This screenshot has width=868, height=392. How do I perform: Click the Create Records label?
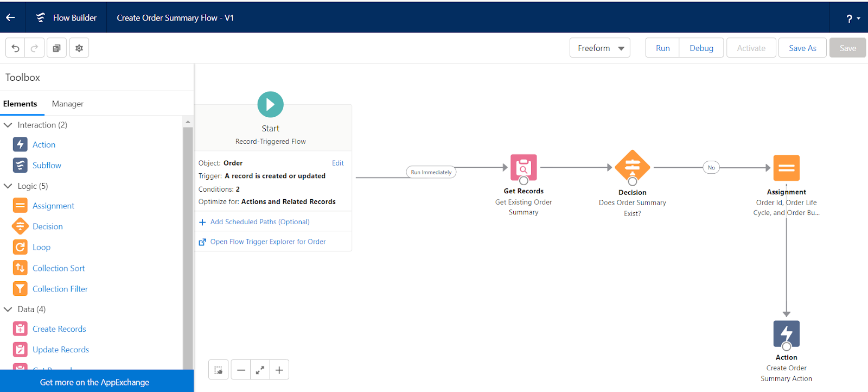(59, 329)
